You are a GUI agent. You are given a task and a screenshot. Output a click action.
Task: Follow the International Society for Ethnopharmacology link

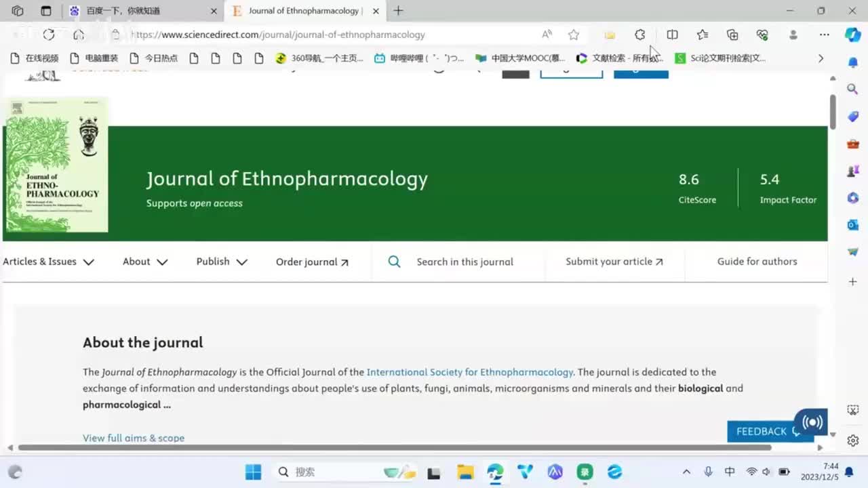pyautogui.click(x=470, y=372)
